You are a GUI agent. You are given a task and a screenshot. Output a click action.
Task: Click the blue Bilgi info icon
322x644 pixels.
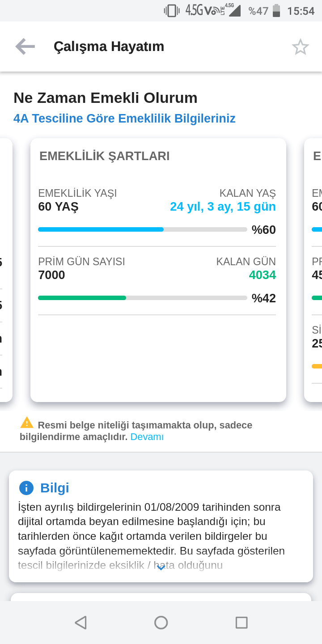coord(26,488)
